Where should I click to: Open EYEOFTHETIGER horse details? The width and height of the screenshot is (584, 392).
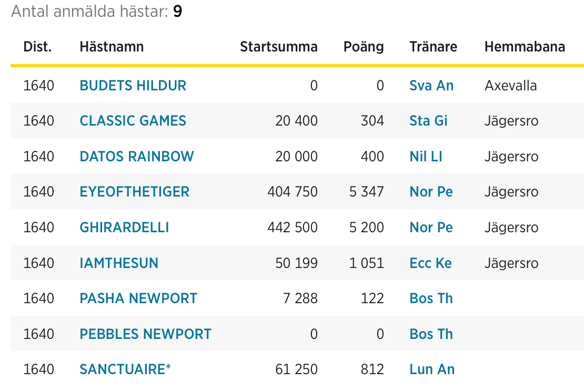(x=135, y=192)
